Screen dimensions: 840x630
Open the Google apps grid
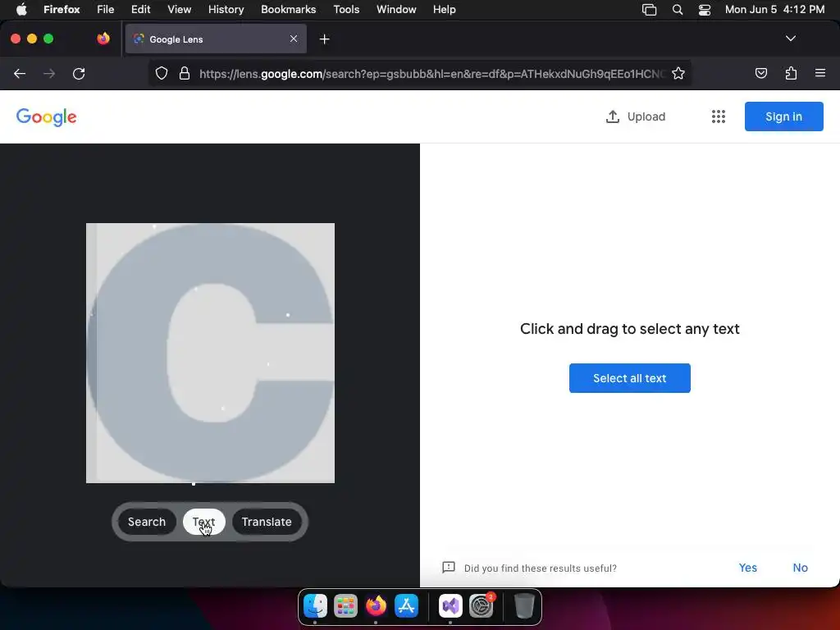coord(719,116)
